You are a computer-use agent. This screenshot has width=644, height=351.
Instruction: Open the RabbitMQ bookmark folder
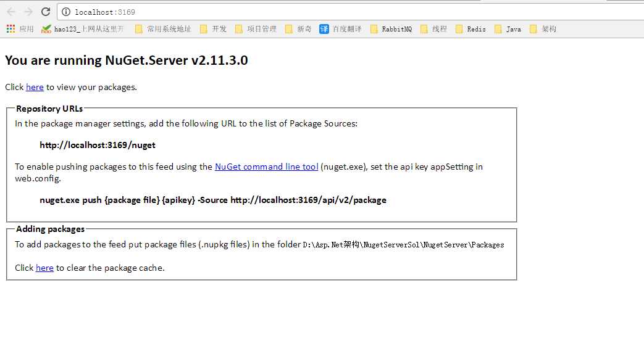tap(391, 29)
